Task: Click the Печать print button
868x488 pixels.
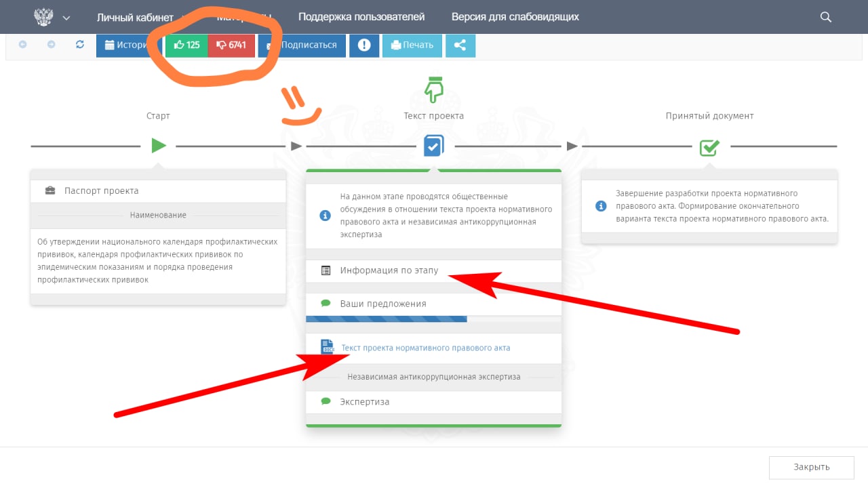Action: [x=412, y=45]
